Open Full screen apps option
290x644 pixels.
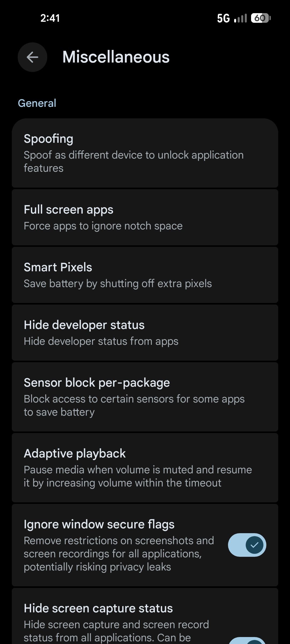tap(145, 217)
